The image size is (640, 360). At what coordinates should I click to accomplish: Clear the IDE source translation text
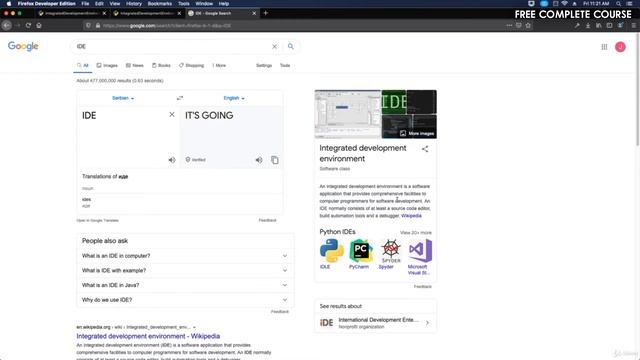click(172, 115)
